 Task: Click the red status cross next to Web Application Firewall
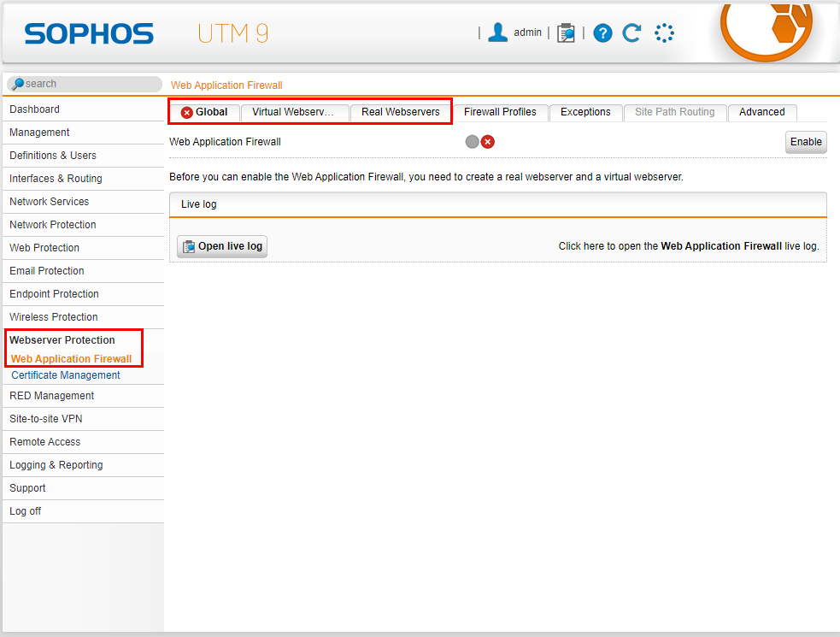pyautogui.click(x=488, y=142)
